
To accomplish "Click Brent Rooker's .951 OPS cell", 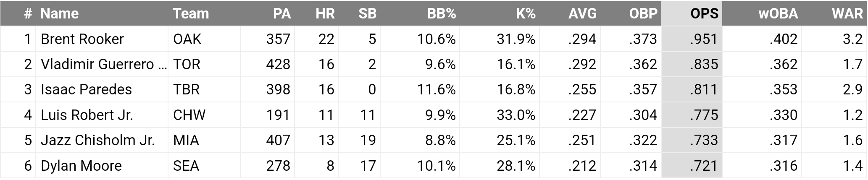I will pos(703,39).
